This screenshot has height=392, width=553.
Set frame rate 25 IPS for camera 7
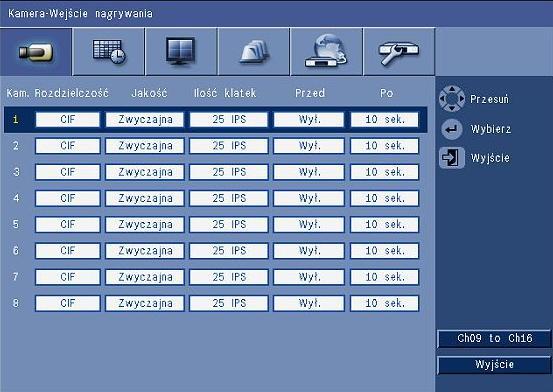tap(229, 277)
